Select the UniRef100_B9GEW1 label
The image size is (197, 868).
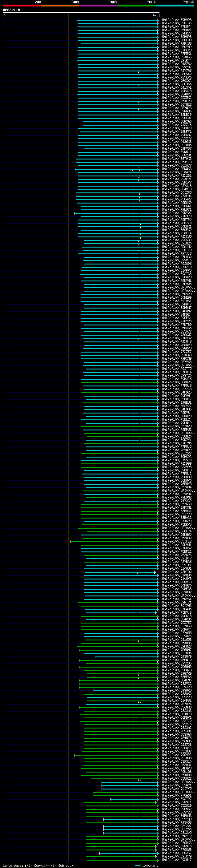(177, 403)
